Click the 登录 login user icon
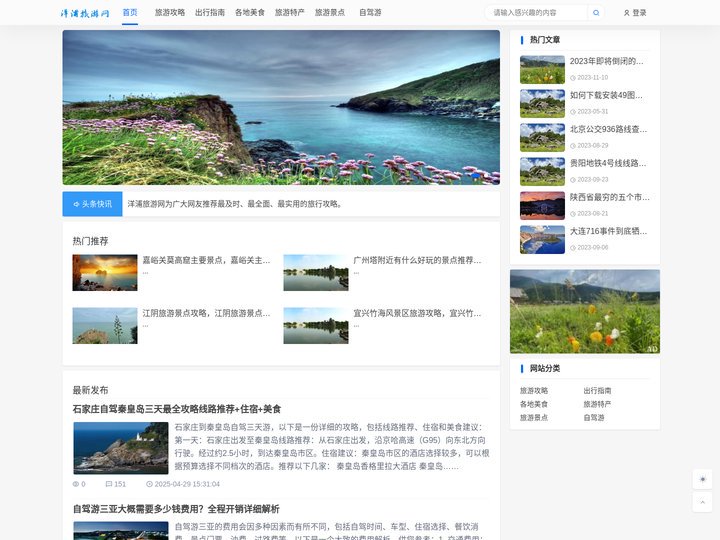Screen dimensions: 720x540 coord(626,13)
